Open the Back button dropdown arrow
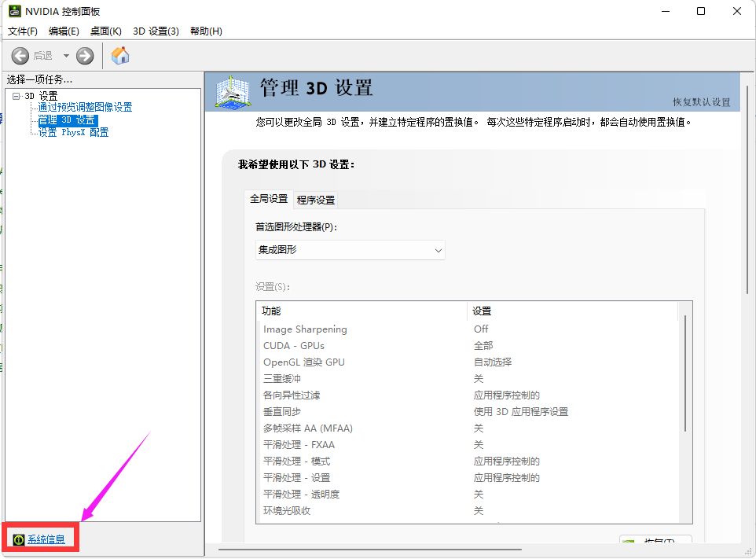 coord(66,56)
